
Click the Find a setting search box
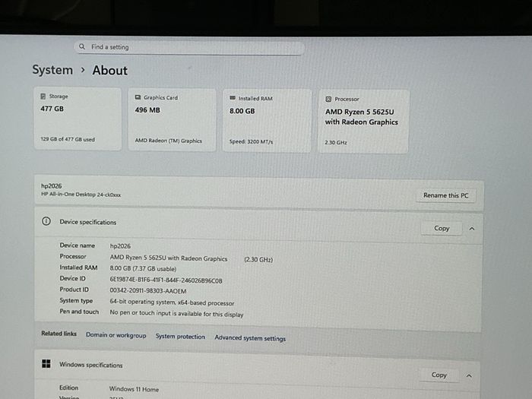189,48
